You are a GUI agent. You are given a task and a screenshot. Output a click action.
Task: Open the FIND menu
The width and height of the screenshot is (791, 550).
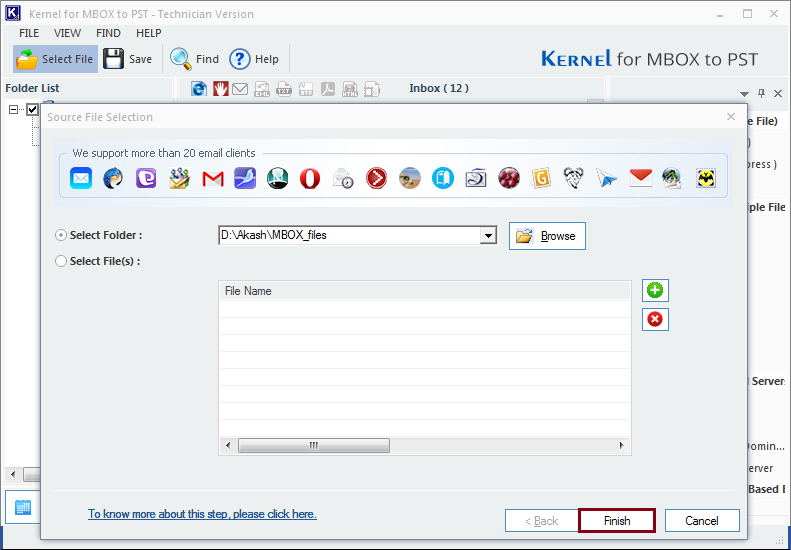[x=108, y=33]
